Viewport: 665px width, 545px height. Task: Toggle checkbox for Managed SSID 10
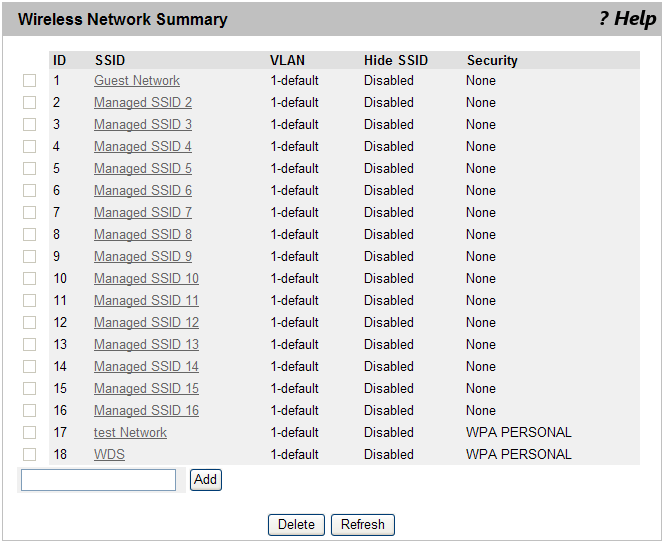(x=30, y=279)
